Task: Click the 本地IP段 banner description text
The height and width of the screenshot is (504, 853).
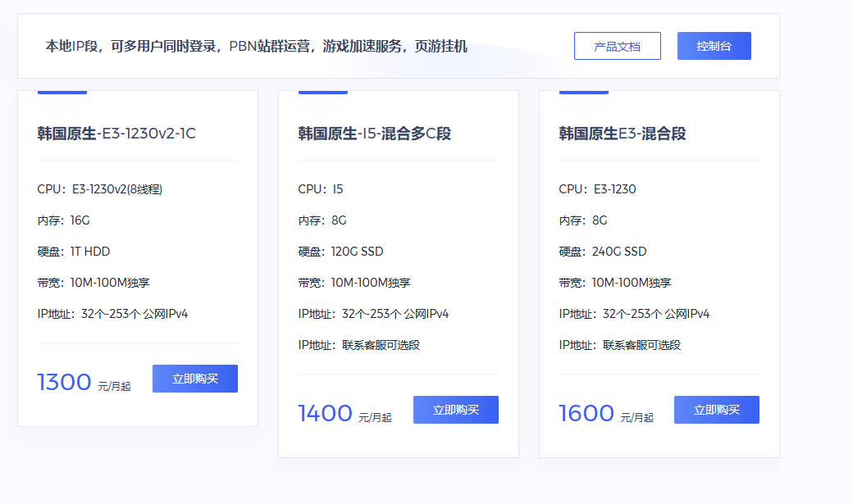Action: [x=256, y=47]
